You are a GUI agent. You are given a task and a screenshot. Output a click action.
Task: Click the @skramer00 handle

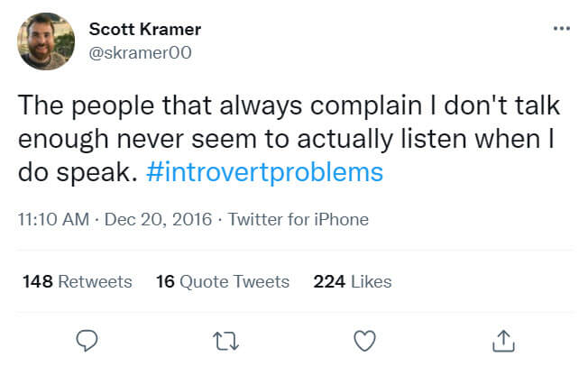(x=140, y=52)
